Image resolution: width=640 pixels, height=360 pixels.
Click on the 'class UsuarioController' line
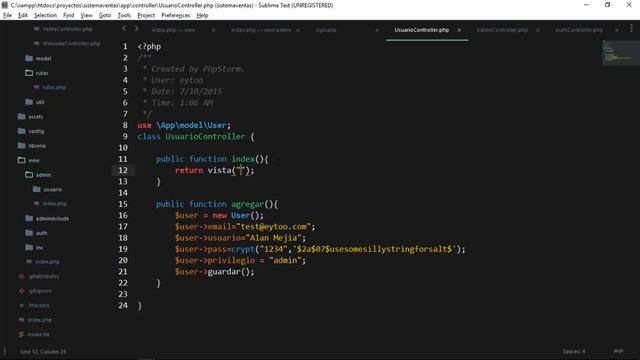pos(196,137)
